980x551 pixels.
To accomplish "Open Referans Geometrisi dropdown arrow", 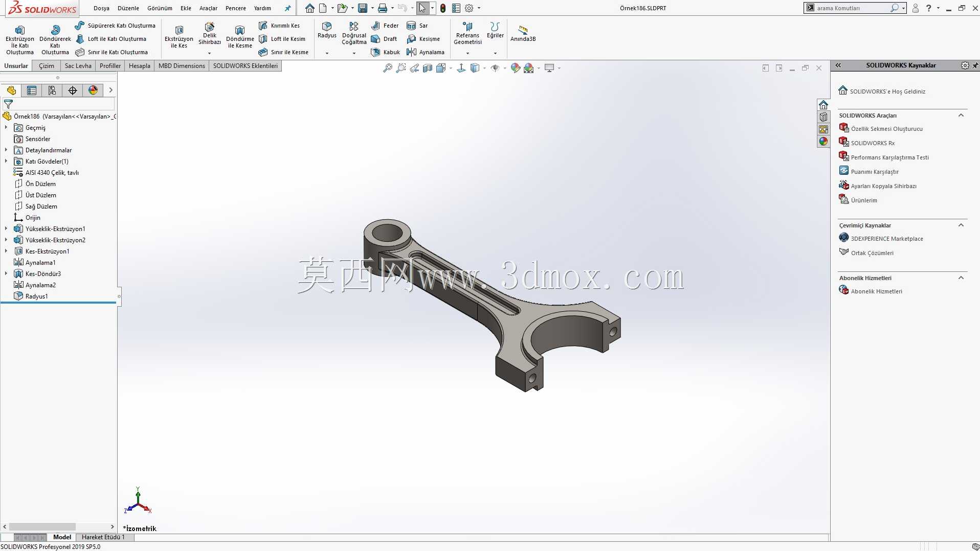I will (467, 53).
